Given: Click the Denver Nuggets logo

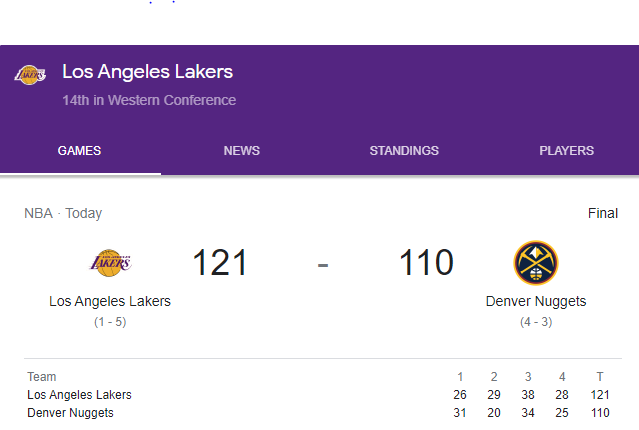Looking at the screenshot, I should pyautogui.click(x=536, y=263).
